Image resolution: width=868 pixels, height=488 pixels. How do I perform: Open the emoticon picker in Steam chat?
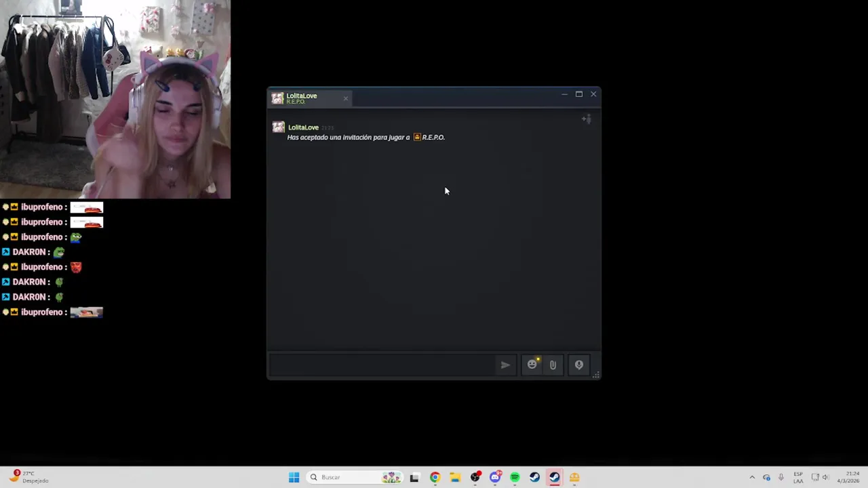pos(532,365)
